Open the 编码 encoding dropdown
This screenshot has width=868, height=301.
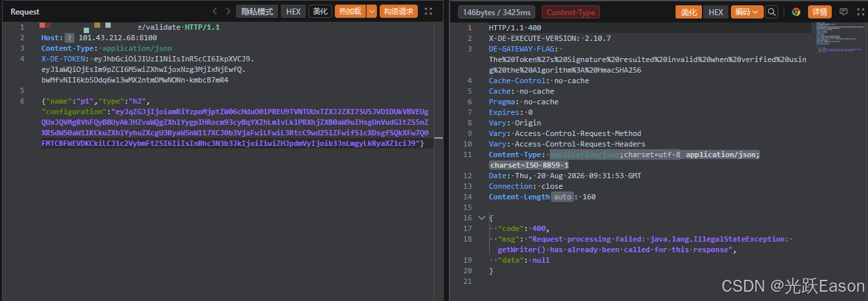tap(747, 12)
